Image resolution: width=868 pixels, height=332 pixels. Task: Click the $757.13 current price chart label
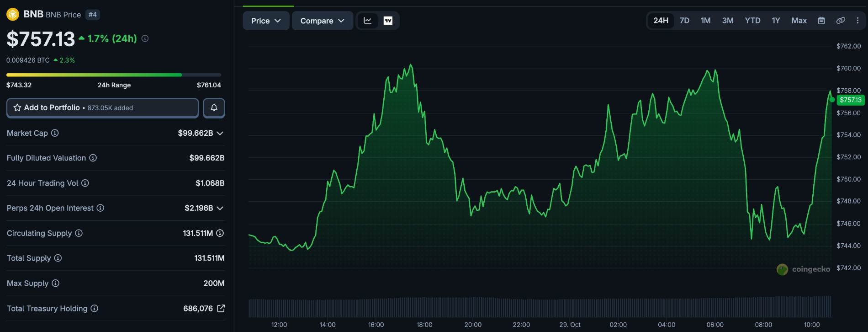(850, 100)
